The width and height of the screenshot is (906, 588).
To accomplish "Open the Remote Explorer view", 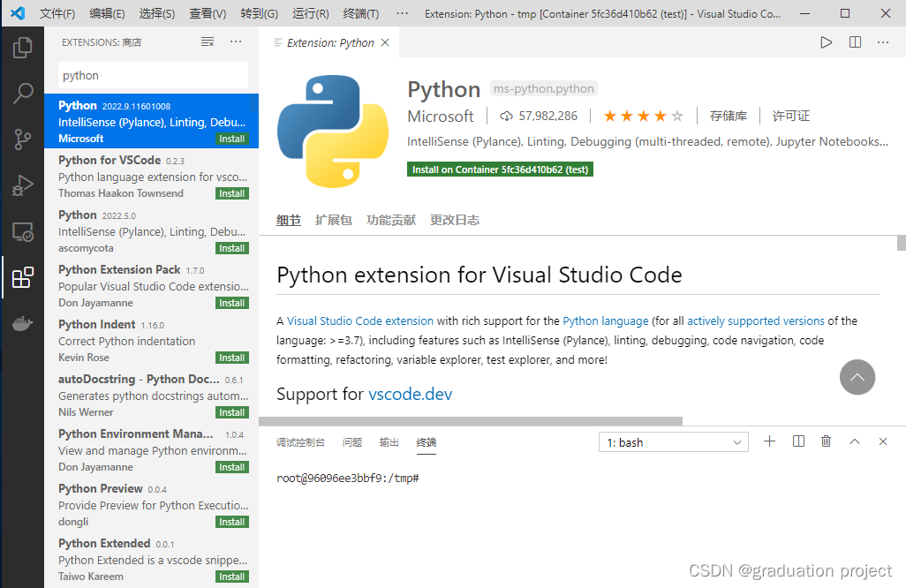I will (23, 231).
